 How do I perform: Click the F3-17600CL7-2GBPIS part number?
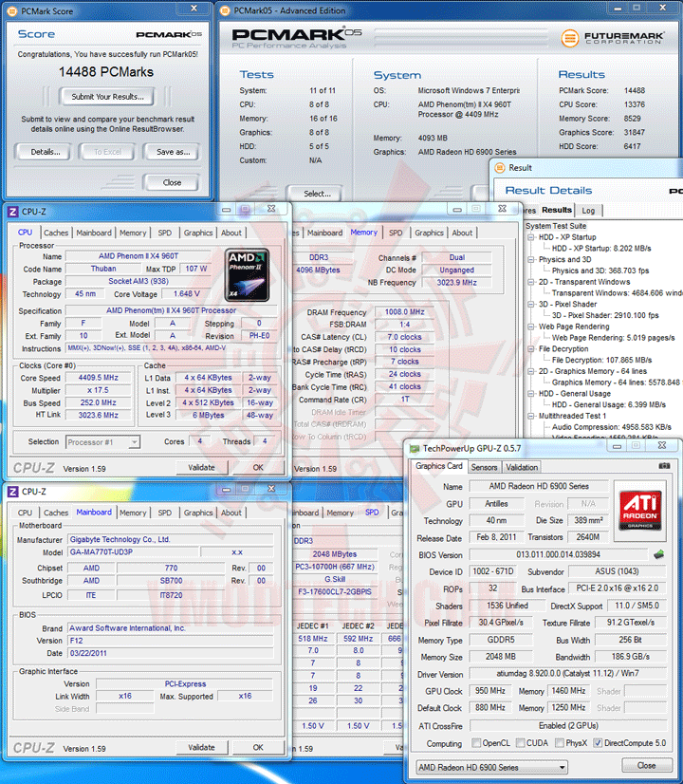(334, 591)
